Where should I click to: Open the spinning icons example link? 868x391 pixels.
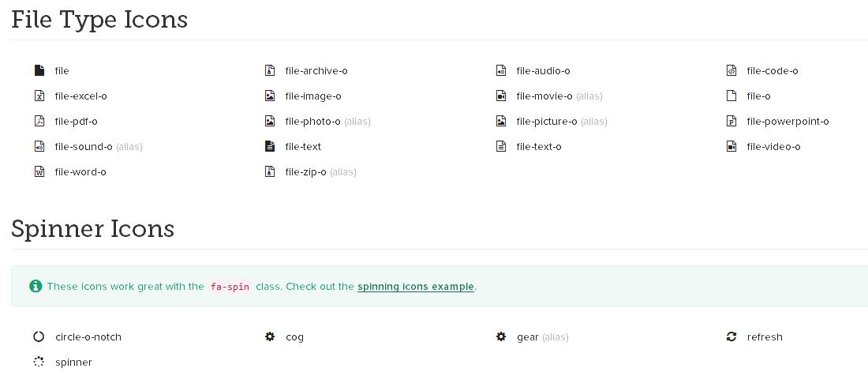416,287
